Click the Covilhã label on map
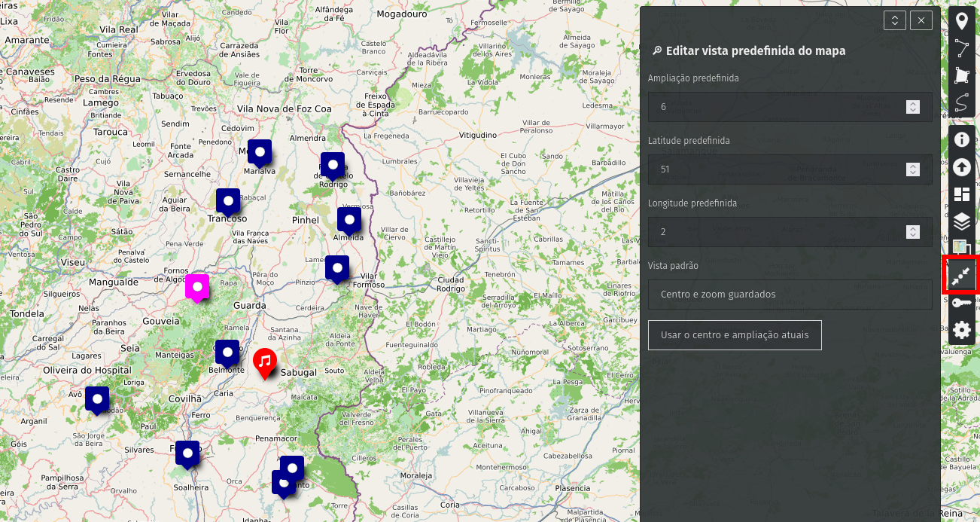The width and height of the screenshot is (980, 522). [x=184, y=398]
